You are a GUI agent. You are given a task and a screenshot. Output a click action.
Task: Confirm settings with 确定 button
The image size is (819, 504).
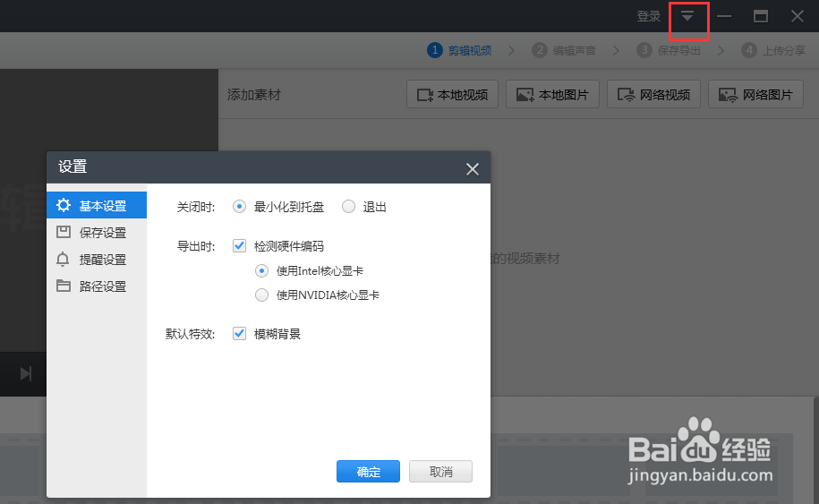coord(368,472)
